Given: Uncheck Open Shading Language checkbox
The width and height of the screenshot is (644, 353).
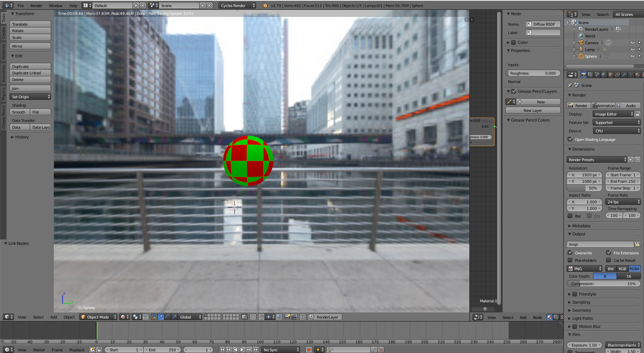Looking at the screenshot, I should coord(570,139).
